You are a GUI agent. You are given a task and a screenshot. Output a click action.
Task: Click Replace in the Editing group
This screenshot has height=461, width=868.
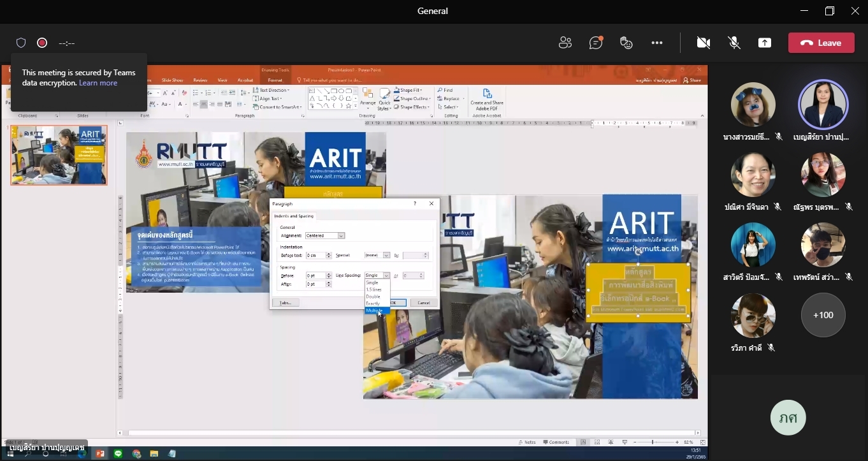coord(449,99)
